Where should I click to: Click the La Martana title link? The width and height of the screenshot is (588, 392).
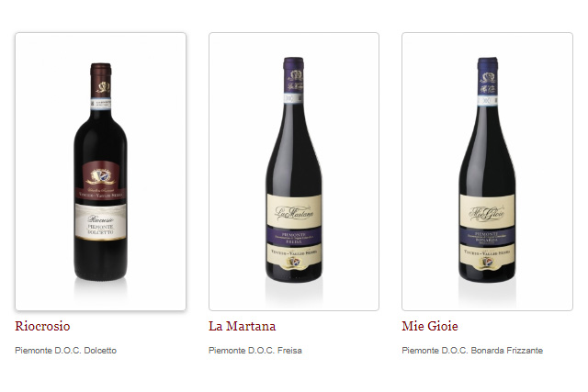(243, 326)
